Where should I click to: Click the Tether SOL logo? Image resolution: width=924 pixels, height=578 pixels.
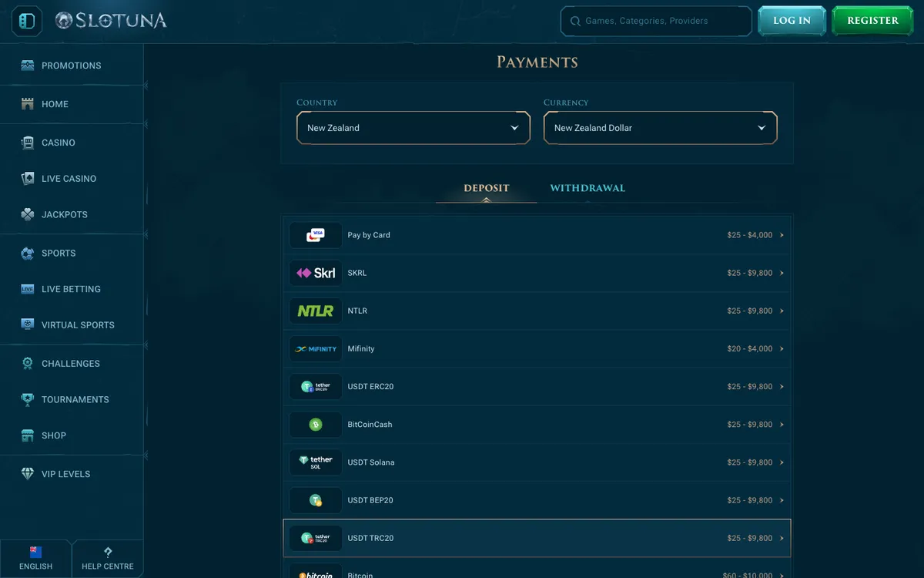point(316,462)
